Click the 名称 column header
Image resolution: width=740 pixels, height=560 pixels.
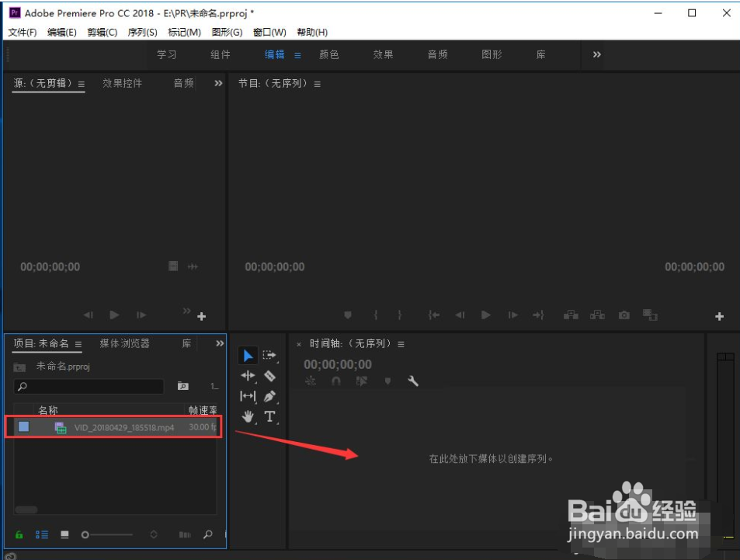coord(47,410)
